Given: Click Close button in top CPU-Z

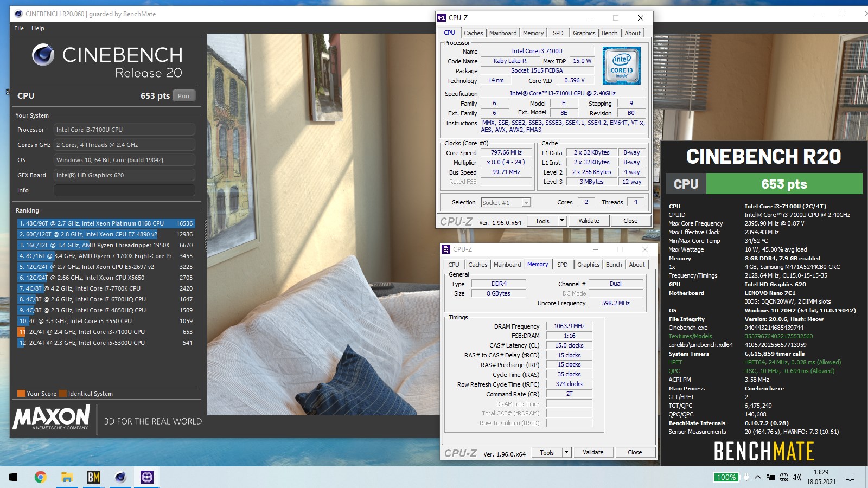Looking at the screenshot, I should [630, 221].
